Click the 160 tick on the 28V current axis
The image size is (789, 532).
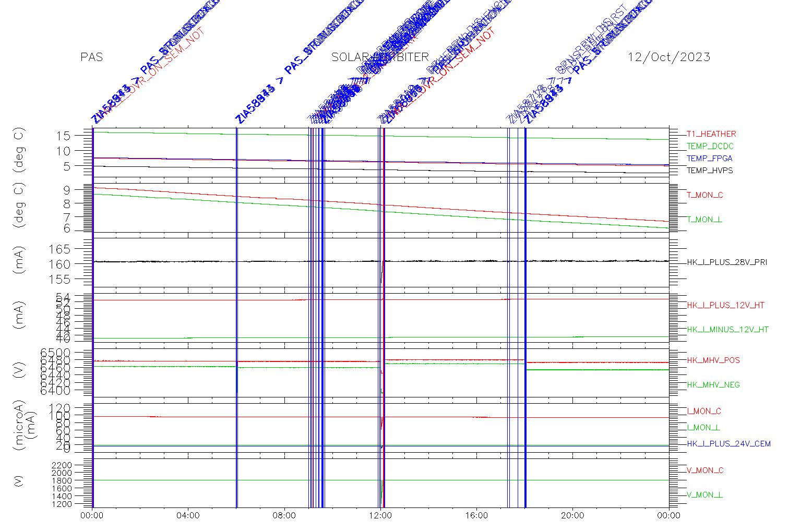pyautogui.click(x=60, y=264)
